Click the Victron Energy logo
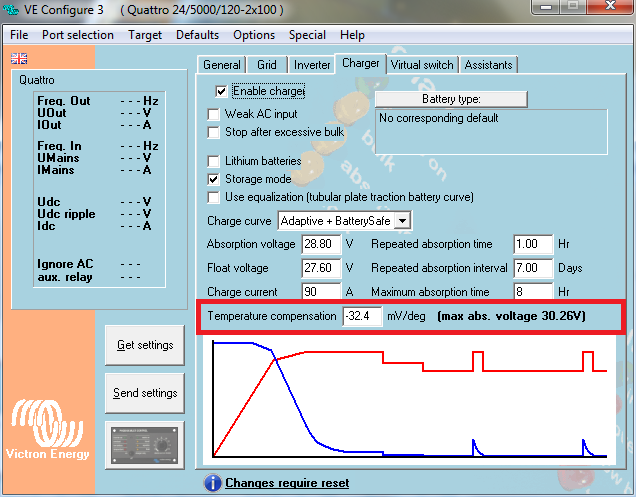636x497 pixels. click(x=47, y=430)
